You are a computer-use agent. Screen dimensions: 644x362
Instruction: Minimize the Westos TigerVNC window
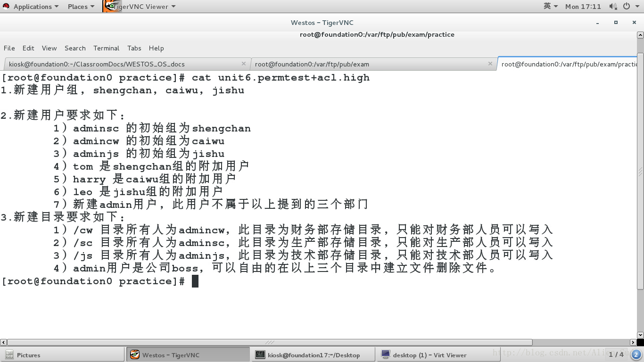[598, 23]
